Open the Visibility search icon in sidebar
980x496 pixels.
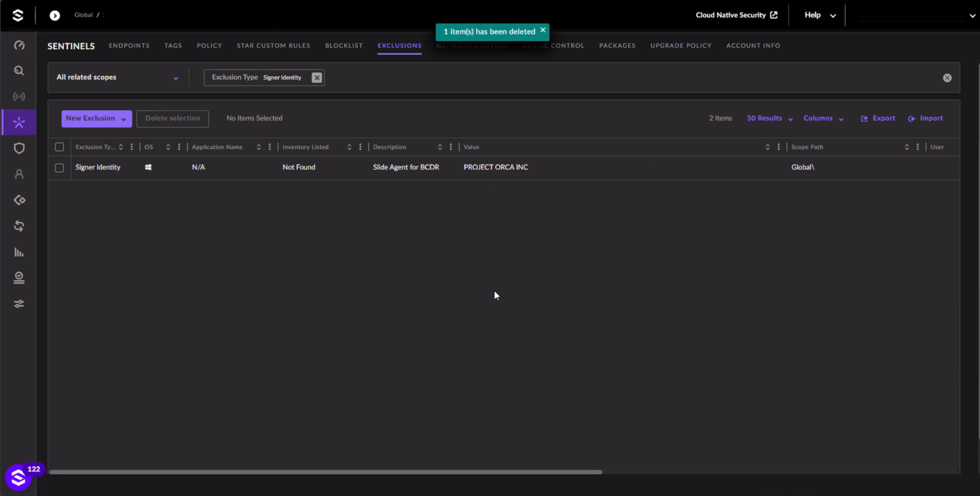point(19,70)
